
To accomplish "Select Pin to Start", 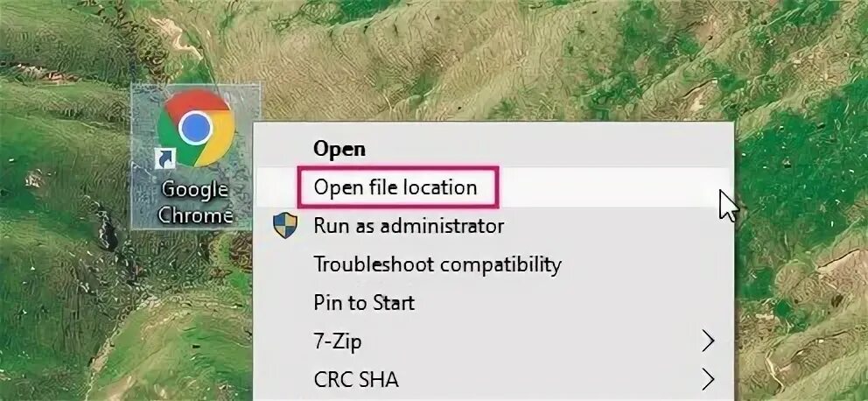I will (x=364, y=303).
